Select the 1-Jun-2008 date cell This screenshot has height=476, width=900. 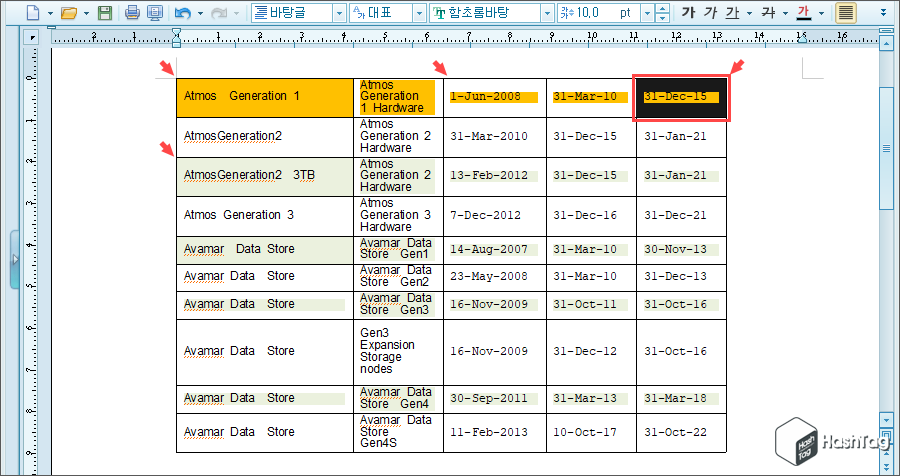tap(495, 98)
